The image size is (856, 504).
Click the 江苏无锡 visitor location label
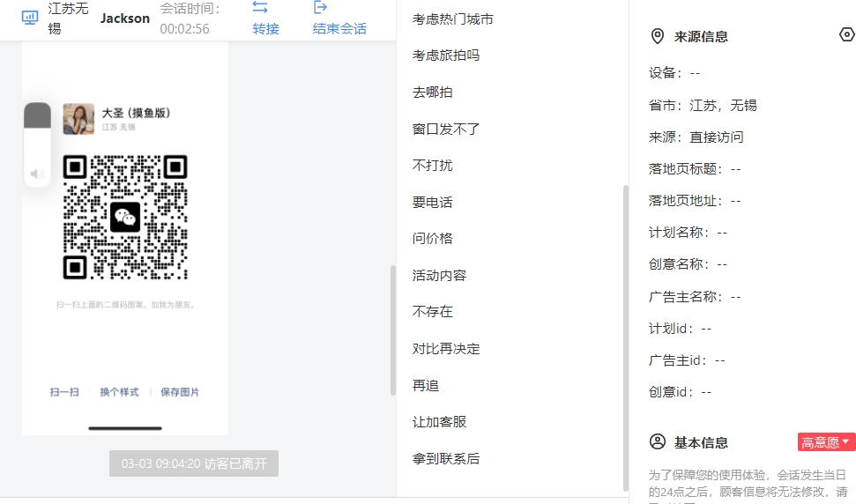point(68,18)
